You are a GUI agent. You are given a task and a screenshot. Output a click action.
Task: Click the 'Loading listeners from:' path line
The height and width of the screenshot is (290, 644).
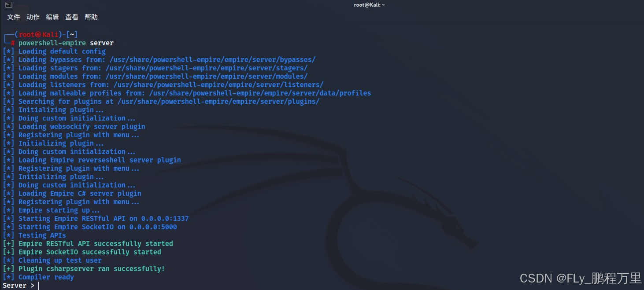click(163, 85)
